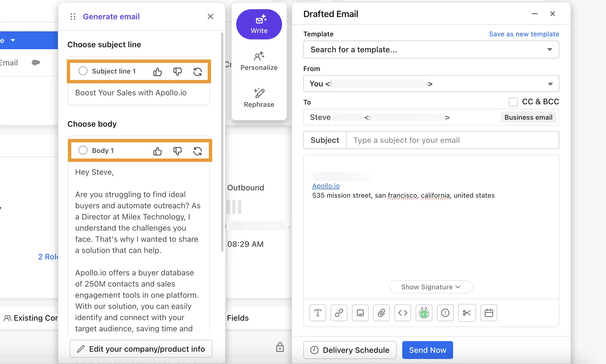This screenshot has height=364, width=606.
Task: Select the Subject line 1 radio button
Action: click(83, 71)
